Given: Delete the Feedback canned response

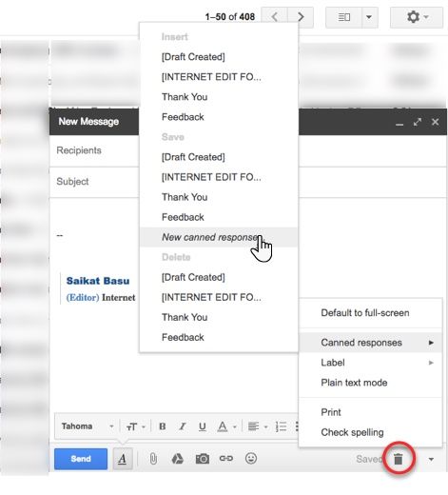Looking at the screenshot, I should point(219,337).
